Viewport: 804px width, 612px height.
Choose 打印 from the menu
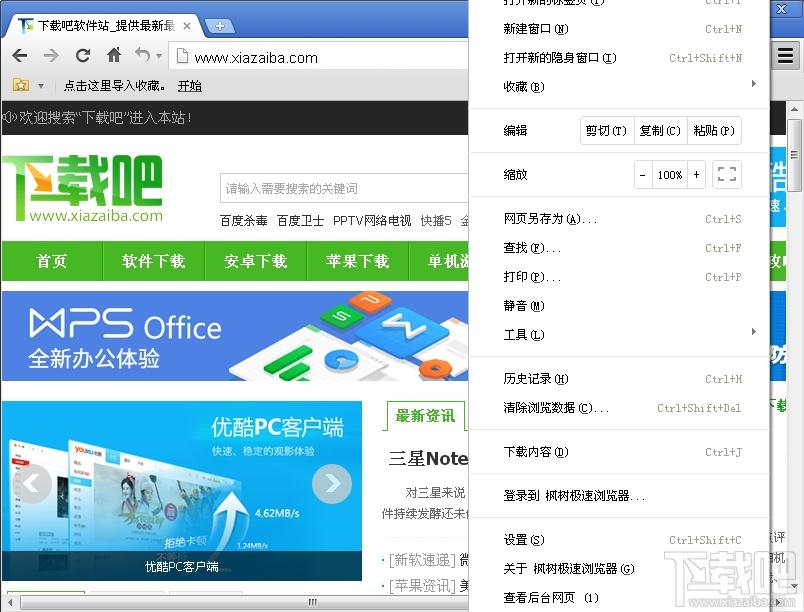(x=619, y=277)
